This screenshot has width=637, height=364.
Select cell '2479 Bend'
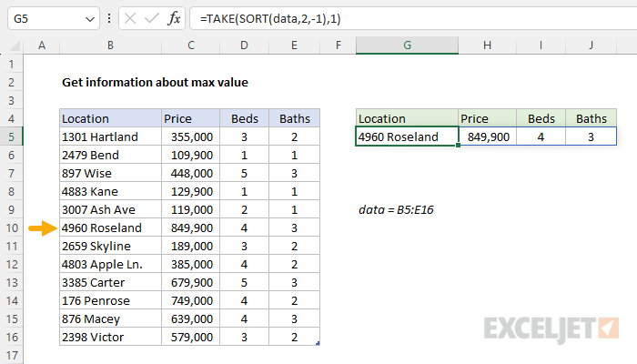tap(110, 156)
